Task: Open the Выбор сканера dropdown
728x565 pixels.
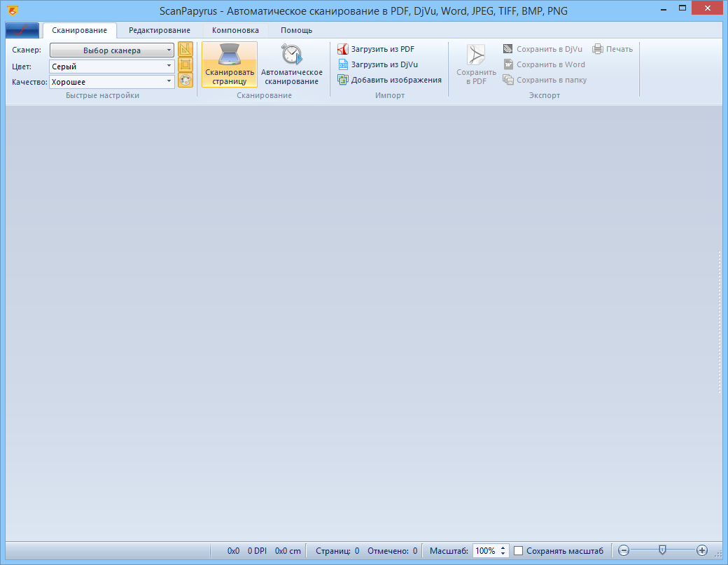Action: [112, 50]
